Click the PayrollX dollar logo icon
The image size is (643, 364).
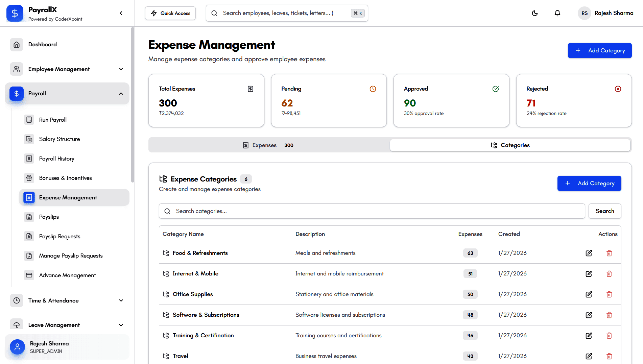coord(15,13)
